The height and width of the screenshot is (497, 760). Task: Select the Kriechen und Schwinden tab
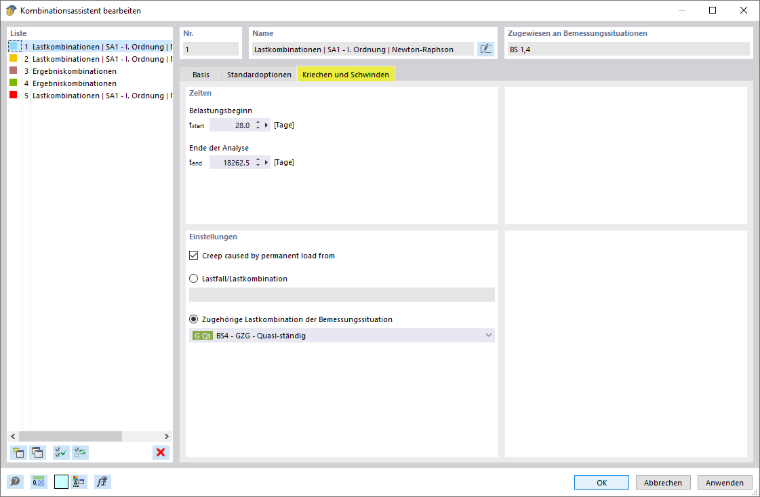(346, 74)
